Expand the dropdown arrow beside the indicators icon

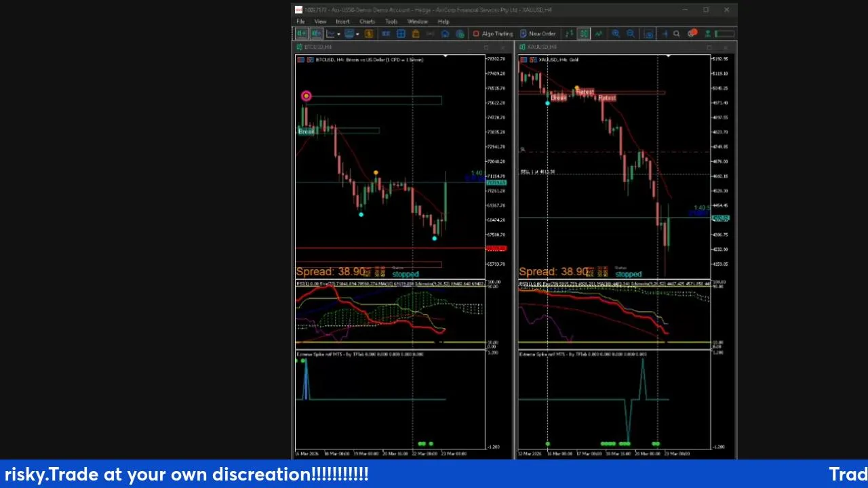click(338, 33)
